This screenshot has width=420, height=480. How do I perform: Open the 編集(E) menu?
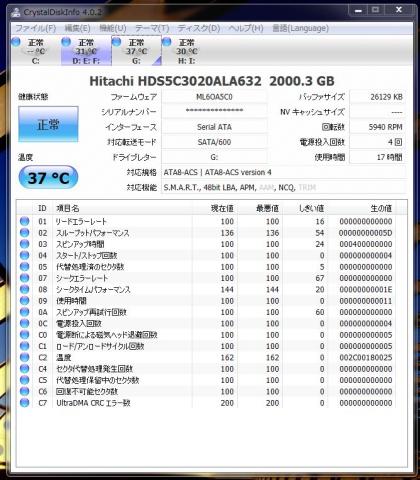[77, 29]
